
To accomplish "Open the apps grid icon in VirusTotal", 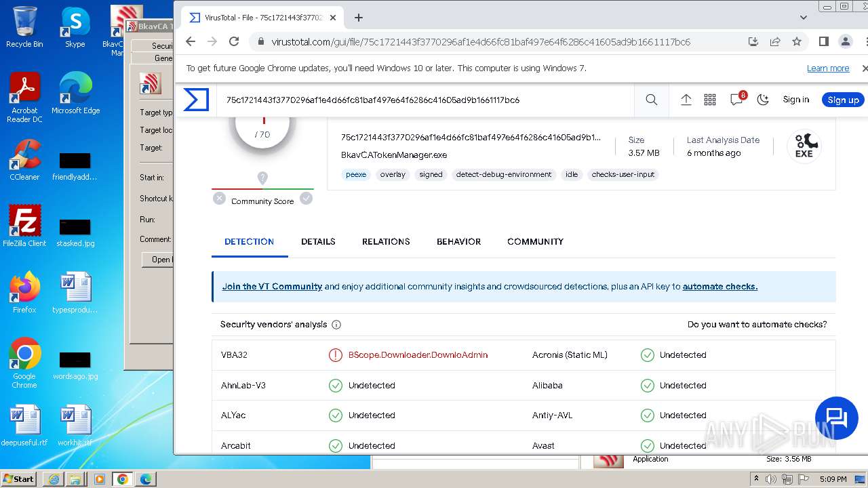I will 710,100.
